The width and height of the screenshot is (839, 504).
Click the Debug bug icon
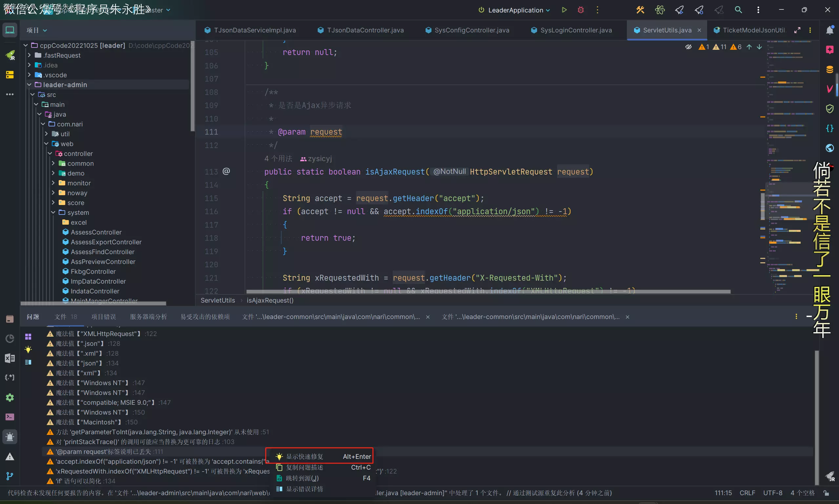[x=581, y=10]
